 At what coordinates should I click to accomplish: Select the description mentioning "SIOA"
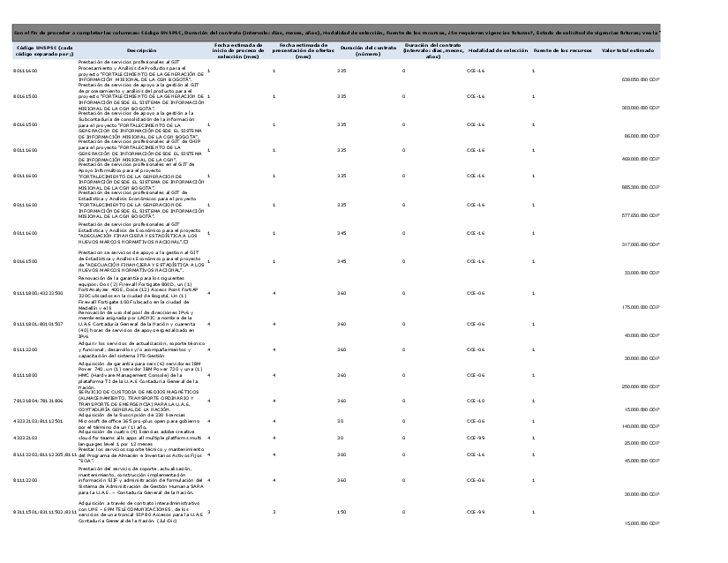[141, 454]
